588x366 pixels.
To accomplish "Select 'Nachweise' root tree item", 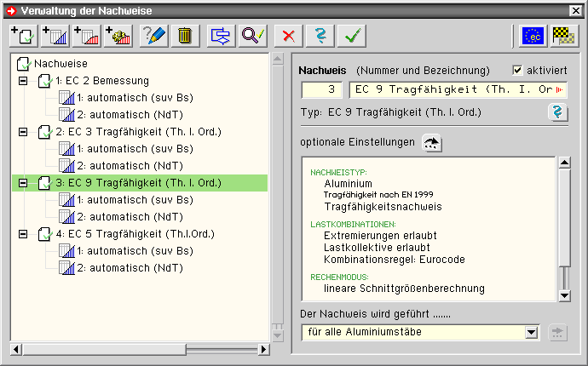I will (60, 63).
